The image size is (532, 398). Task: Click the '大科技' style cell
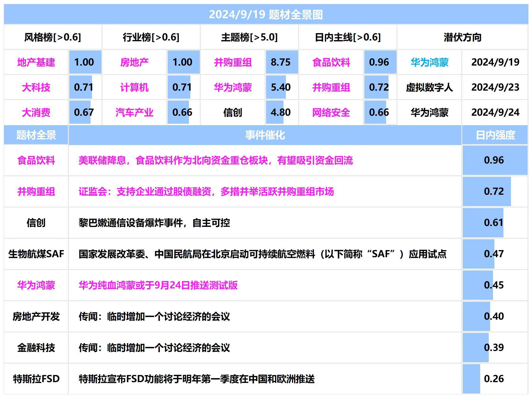36,87
